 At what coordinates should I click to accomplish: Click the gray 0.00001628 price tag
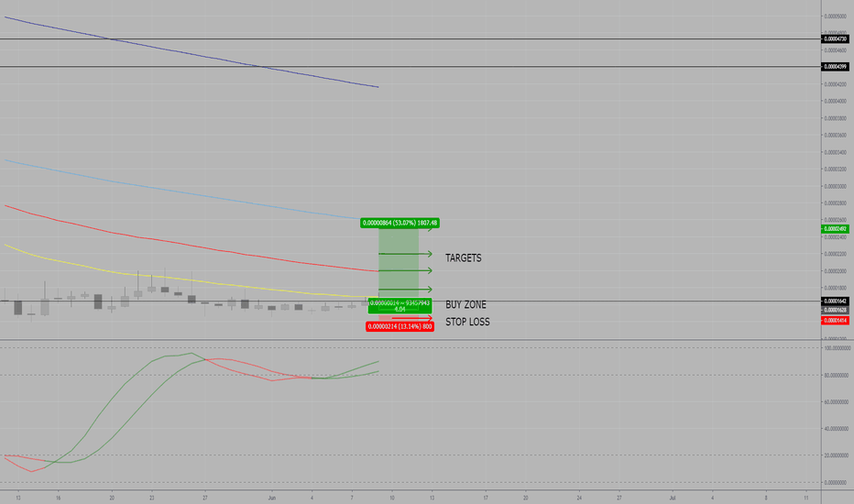click(835, 310)
